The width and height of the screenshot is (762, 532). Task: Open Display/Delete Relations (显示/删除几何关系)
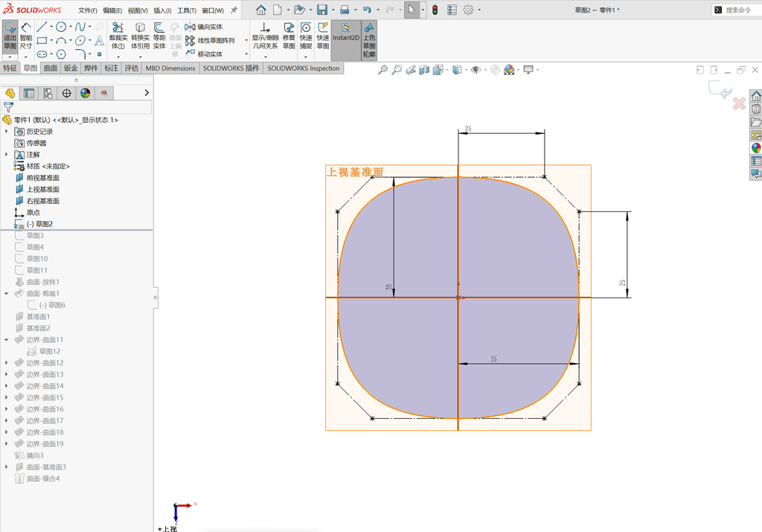coord(265,36)
